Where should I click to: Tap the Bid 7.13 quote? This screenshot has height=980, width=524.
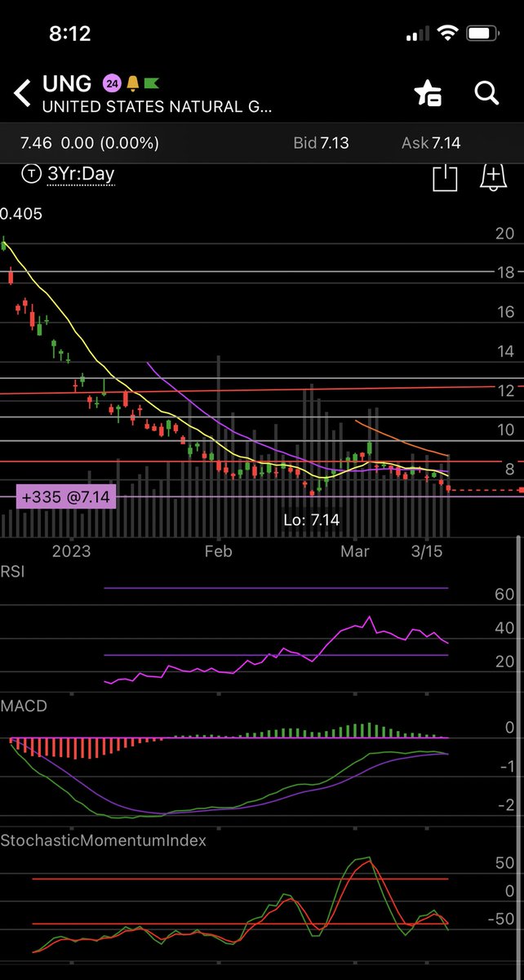point(321,143)
